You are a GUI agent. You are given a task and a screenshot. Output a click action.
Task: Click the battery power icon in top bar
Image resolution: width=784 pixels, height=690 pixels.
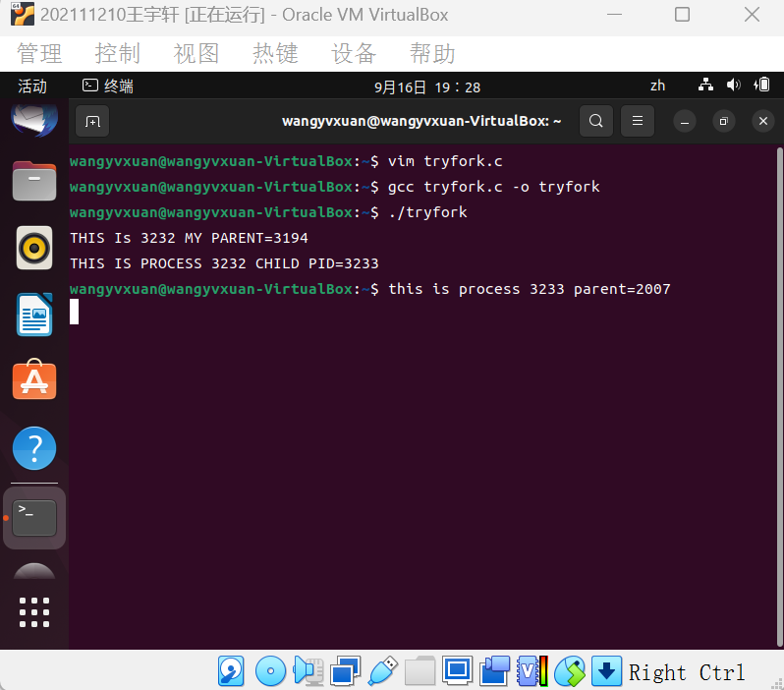[762, 85]
